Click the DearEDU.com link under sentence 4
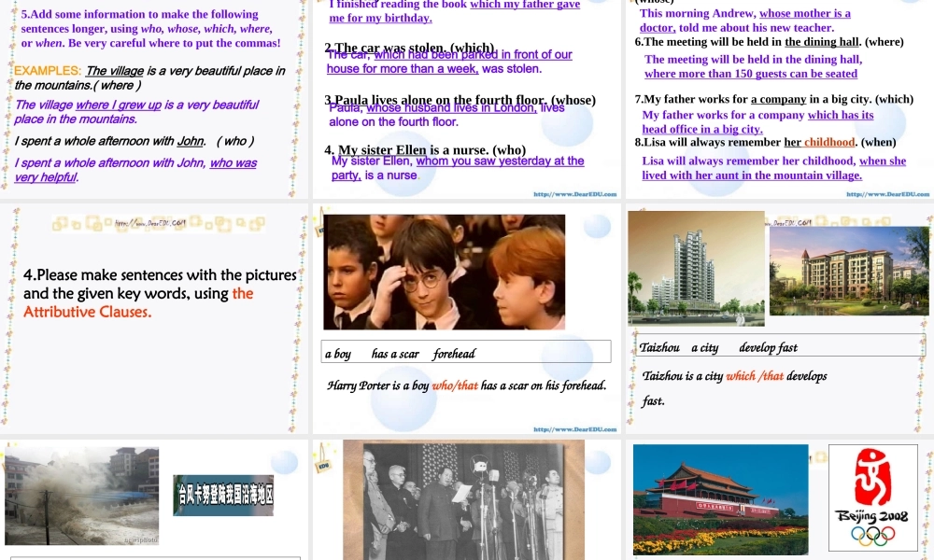Screen dimensions: 934x560 (x=574, y=194)
